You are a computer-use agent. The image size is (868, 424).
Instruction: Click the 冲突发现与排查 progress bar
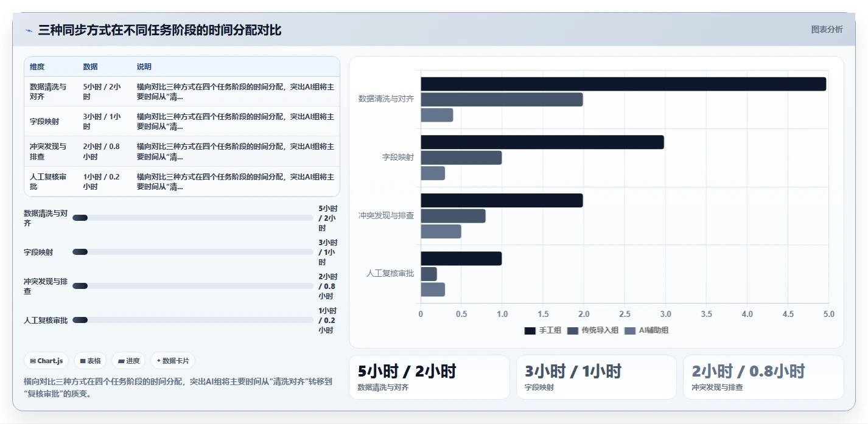tap(192, 286)
